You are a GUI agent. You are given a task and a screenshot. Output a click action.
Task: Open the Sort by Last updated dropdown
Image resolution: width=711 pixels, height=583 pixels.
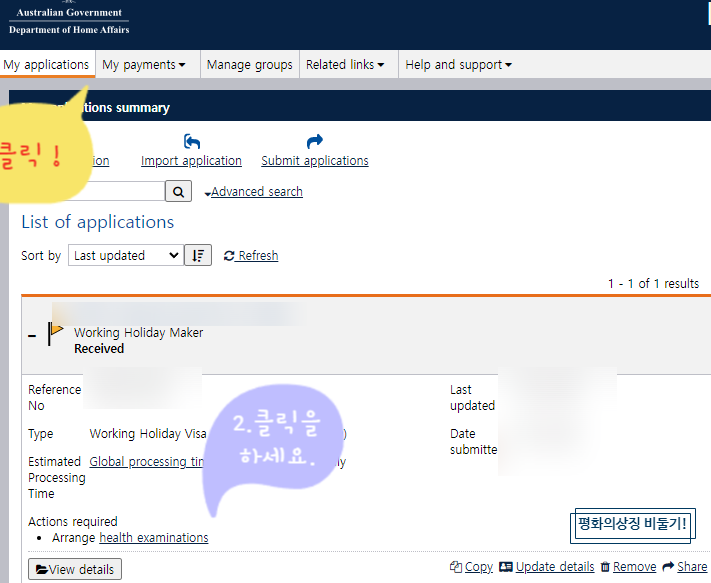click(x=126, y=255)
